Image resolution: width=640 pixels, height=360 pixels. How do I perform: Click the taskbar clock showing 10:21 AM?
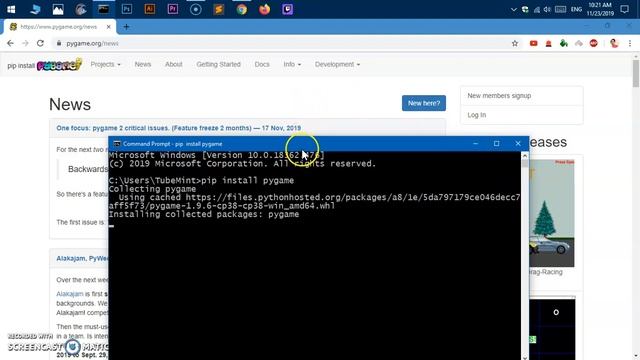pyautogui.click(x=600, y=9)
